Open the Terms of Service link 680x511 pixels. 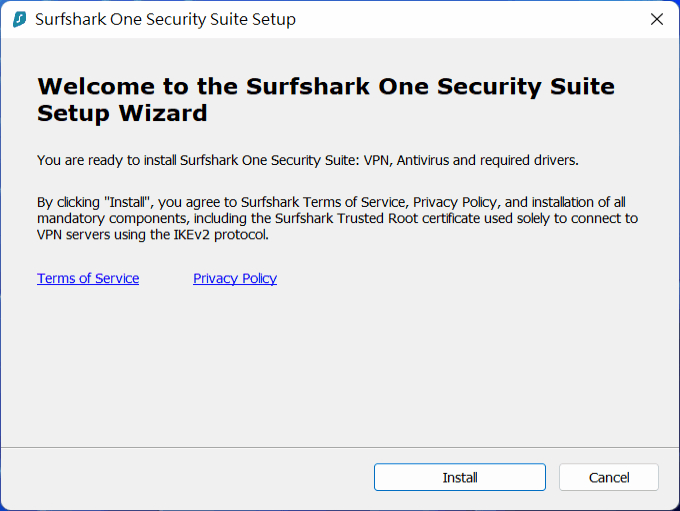coord(88,278)
